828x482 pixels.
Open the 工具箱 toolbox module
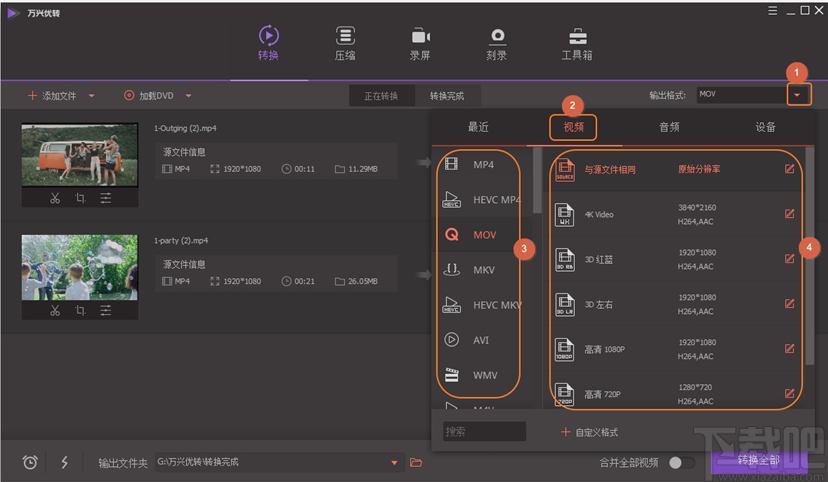[x=577, y=43]
